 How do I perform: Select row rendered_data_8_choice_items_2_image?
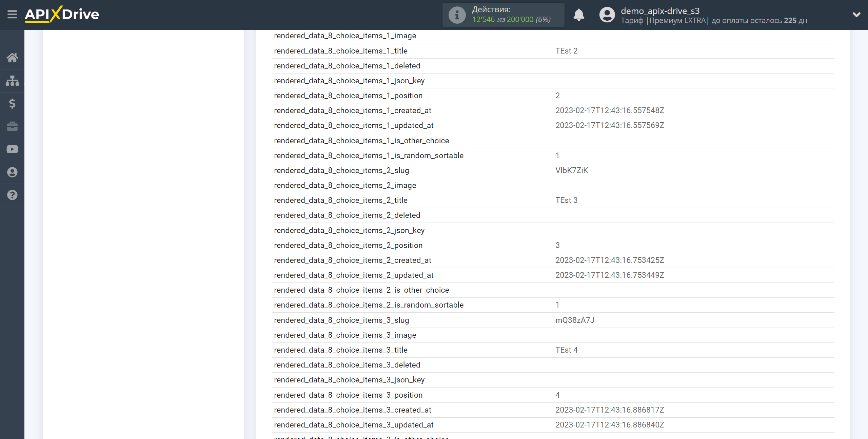point(553,185)
